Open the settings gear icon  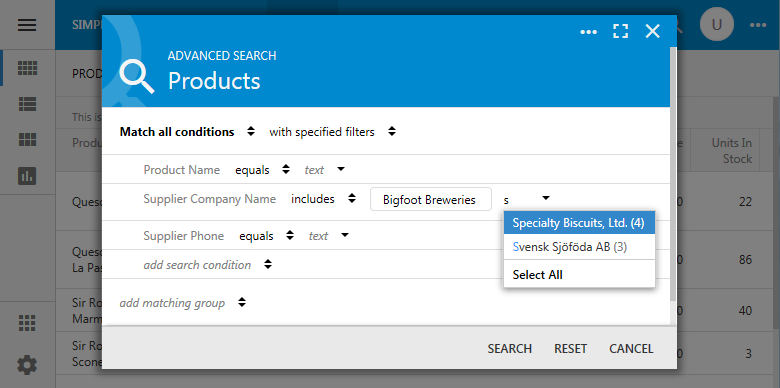point(27,366)
